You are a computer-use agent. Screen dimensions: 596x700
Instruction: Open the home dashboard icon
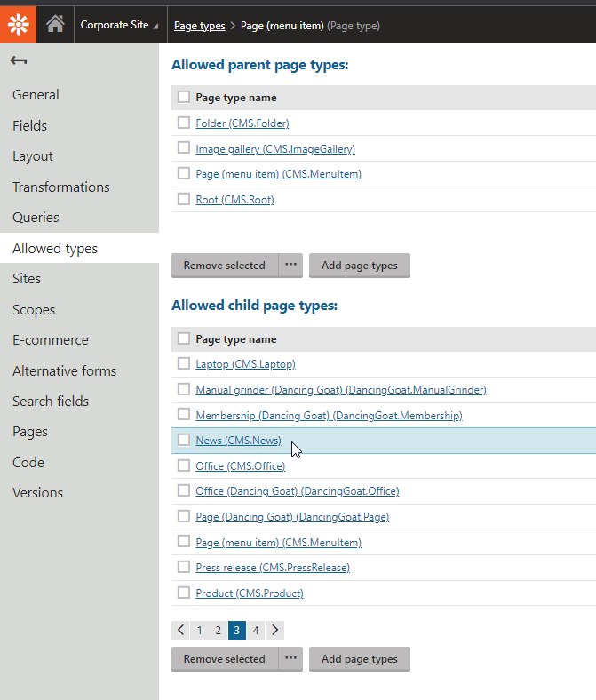tap(55, 24)
